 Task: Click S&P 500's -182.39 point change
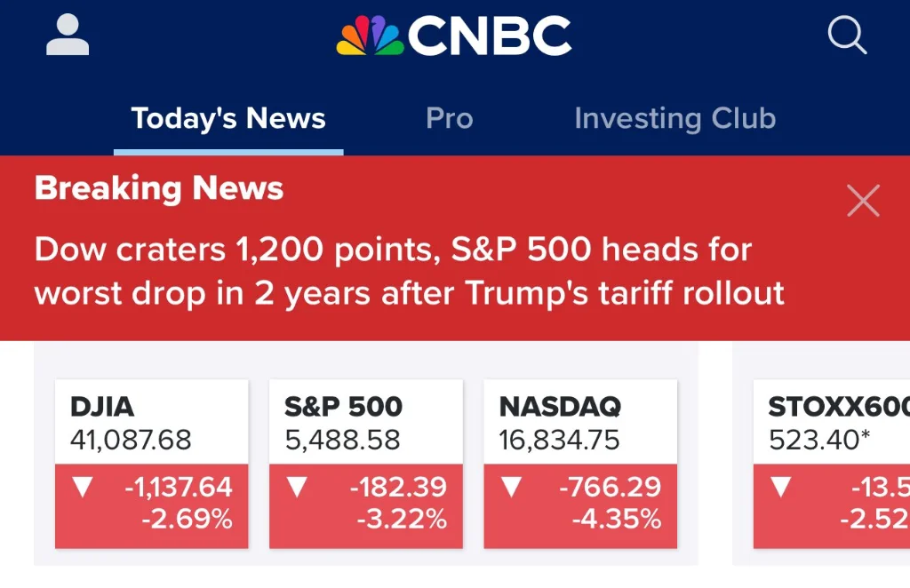(398, 487)
